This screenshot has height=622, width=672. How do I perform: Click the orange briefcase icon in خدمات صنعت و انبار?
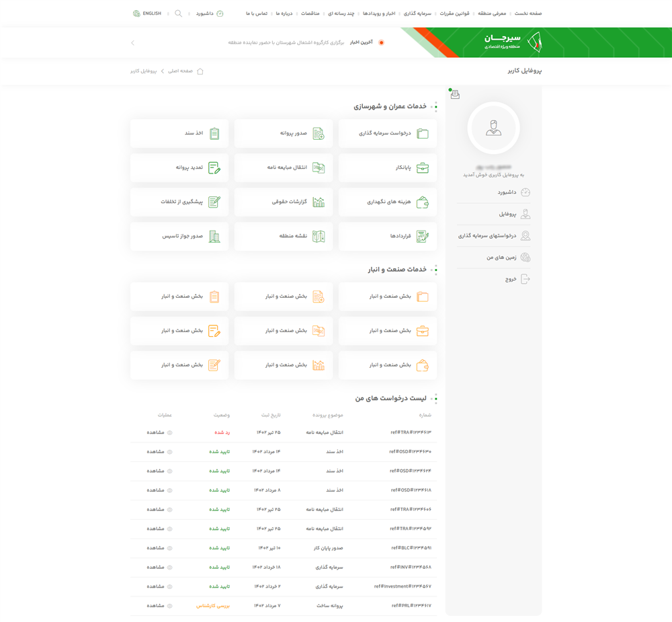pyautogui.click(x=423, y=331)
